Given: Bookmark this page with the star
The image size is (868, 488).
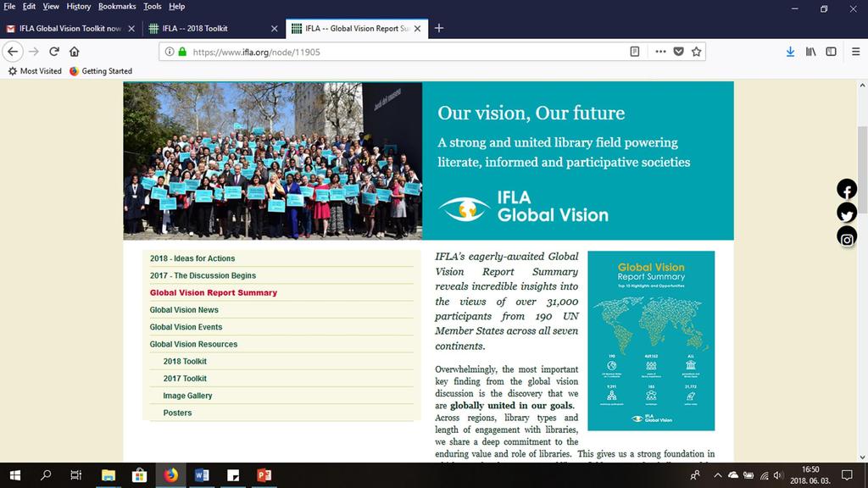Looking at the screenshot, I should (x=697, y=52).
